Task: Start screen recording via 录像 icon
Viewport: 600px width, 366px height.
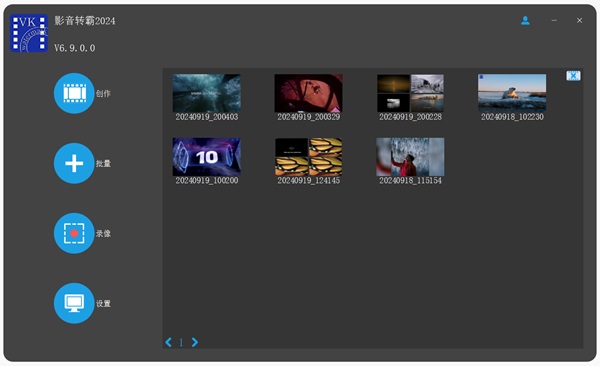Action: click(x=74, y=233)
